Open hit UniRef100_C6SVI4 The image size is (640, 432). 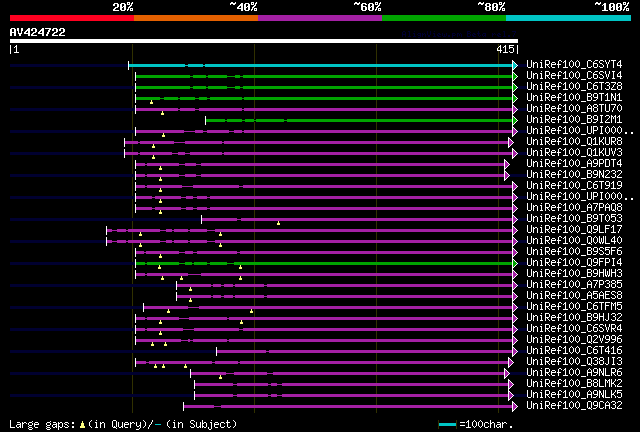(x=574, y=75)
